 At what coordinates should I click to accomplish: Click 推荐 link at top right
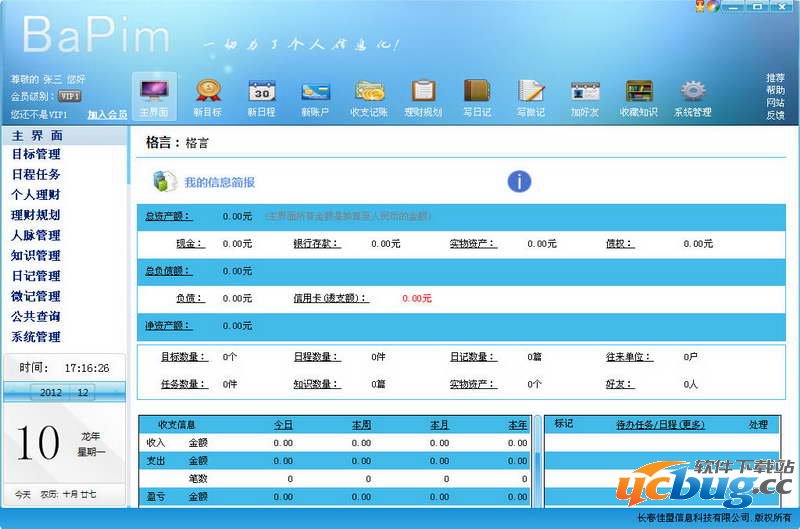tap(775, 78)
